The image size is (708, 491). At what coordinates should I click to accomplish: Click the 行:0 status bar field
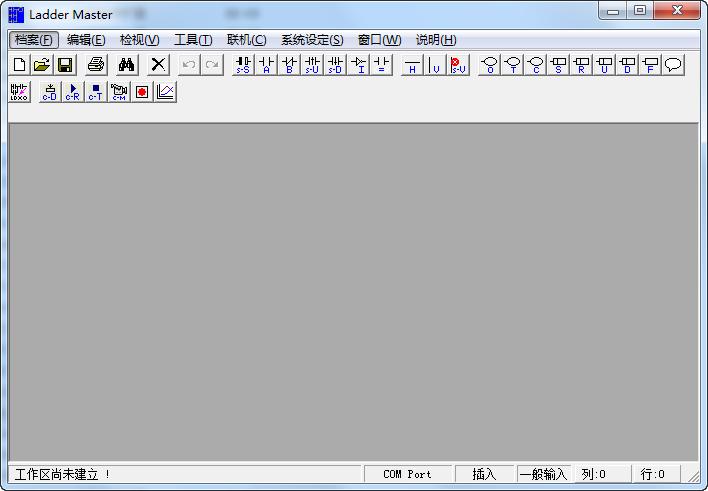point(656,474)
